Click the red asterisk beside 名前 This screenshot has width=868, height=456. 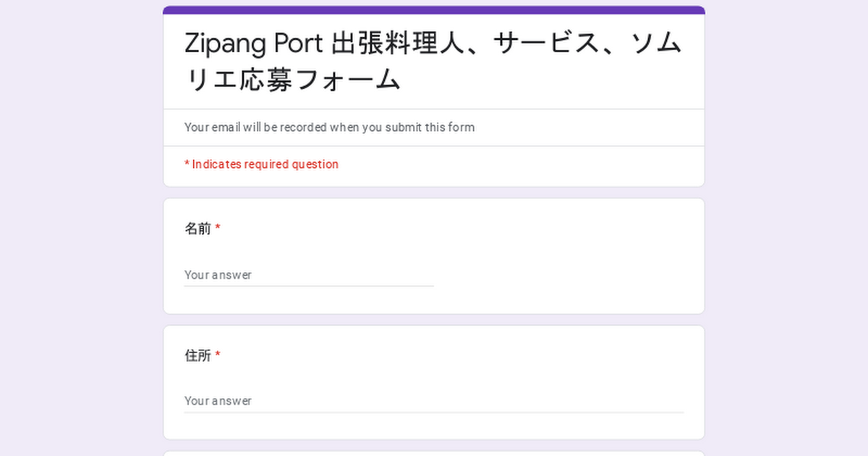point(218,229)
